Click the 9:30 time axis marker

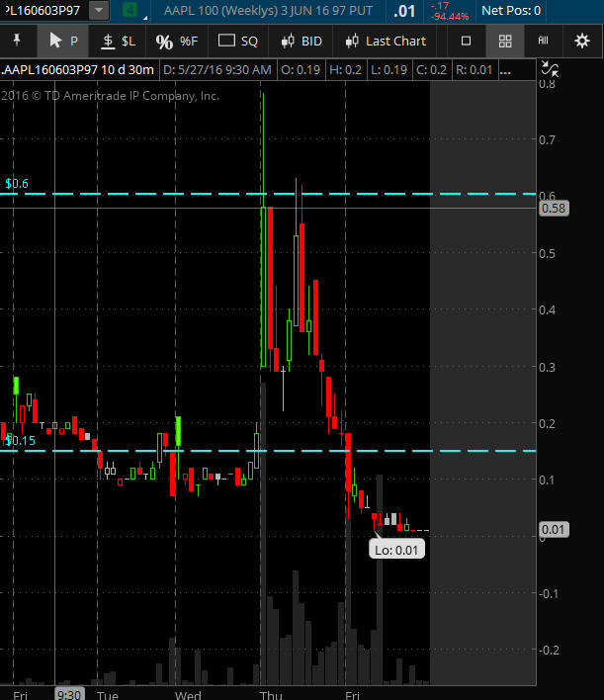[69, 695]
